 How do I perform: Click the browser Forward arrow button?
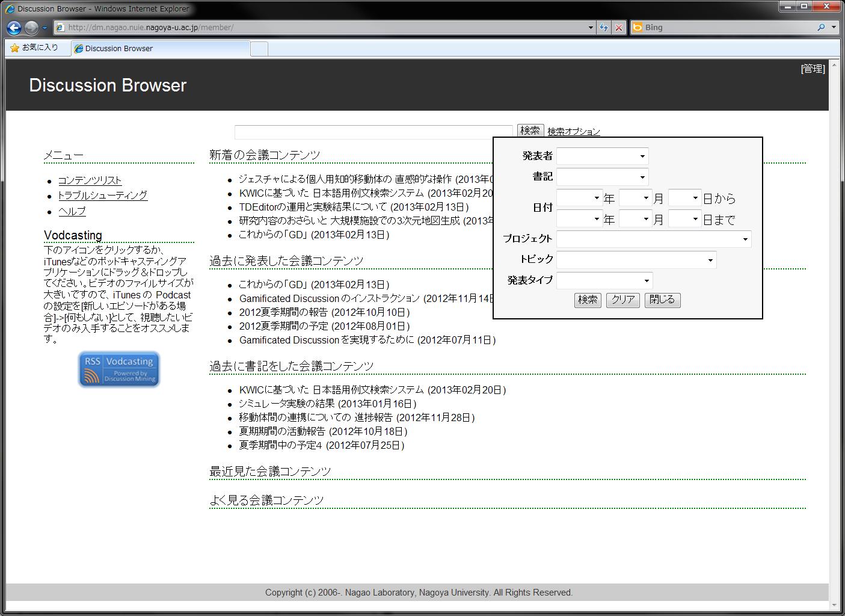[x=31, y=28]
